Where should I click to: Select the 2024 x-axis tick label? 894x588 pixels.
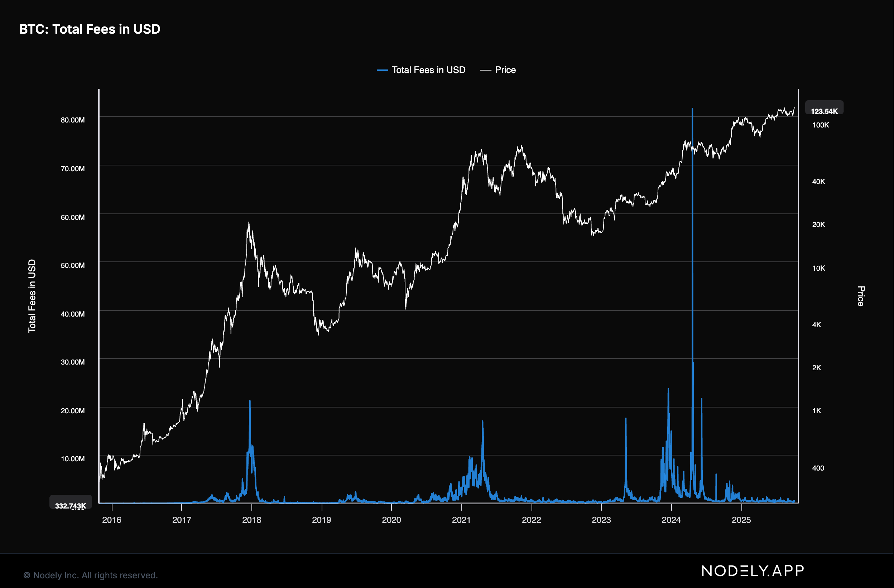[671, 520]
